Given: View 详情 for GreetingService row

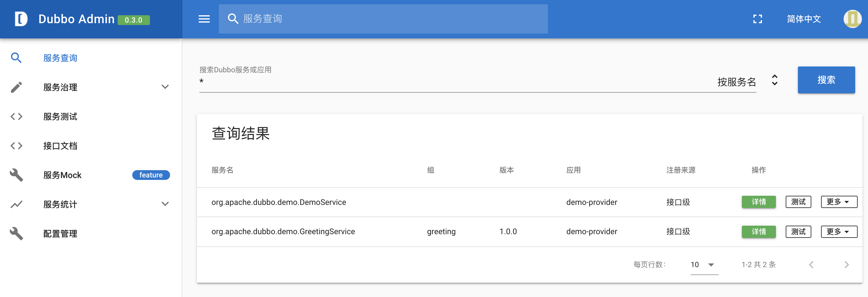Looking at the screenshot, I should (759, 232).
